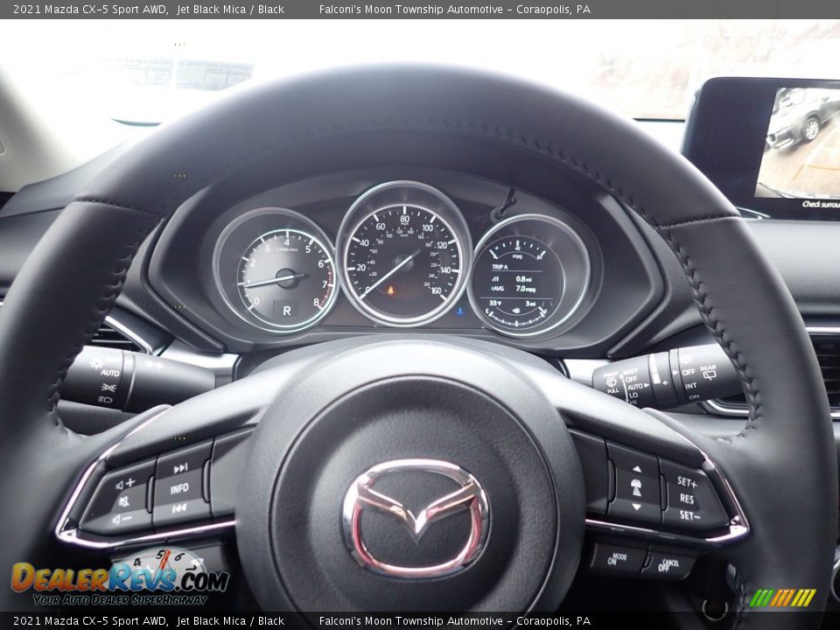Tap the previous track button below INFO
840x630 pixels.
tap(178, 507)
